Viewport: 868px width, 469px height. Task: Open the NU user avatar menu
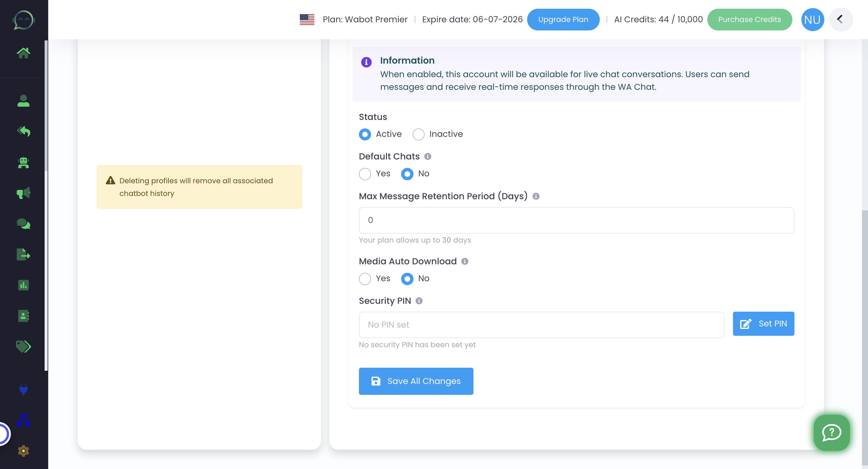pos(812,20)
